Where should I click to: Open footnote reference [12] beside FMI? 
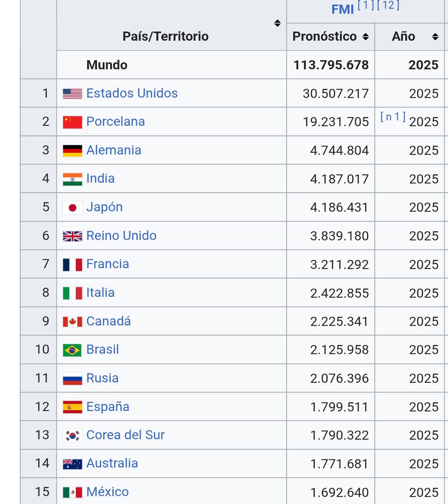388,5
